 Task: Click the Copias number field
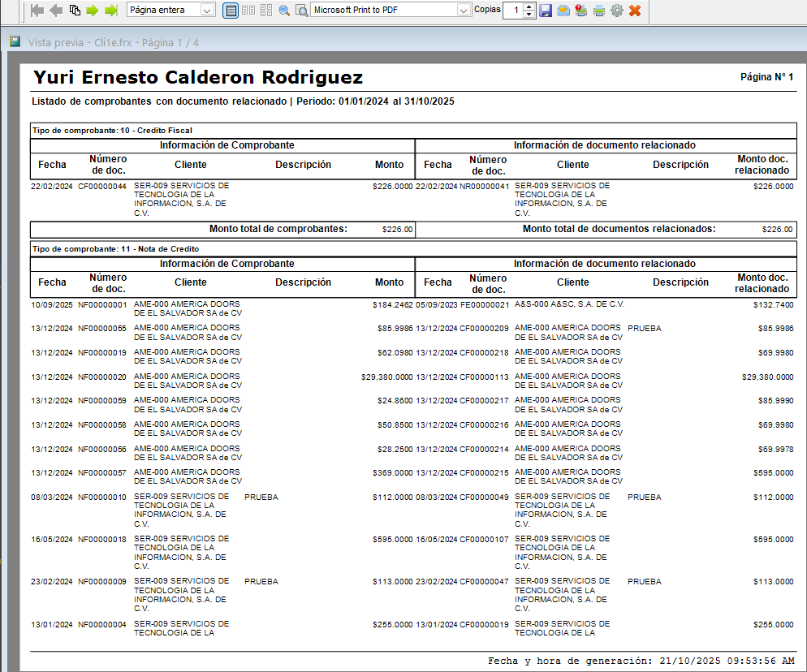(x=513, y=11)
